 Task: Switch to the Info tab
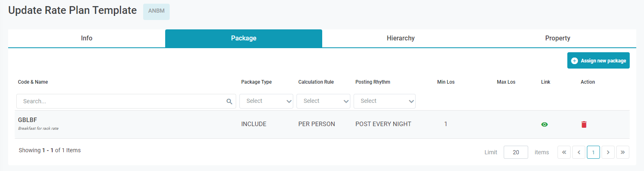point(86,38)
